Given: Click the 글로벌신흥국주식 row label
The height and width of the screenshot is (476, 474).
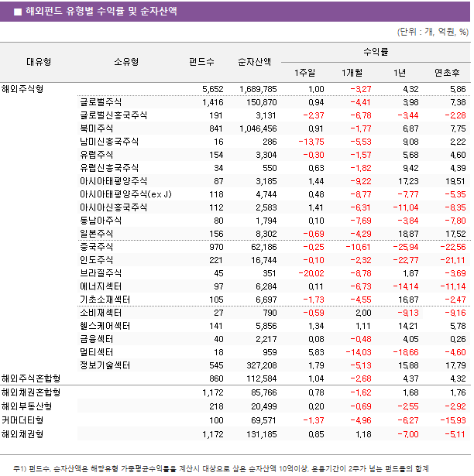Looking at the screenshot, I should pyautogui.click(x=113, y=115).
